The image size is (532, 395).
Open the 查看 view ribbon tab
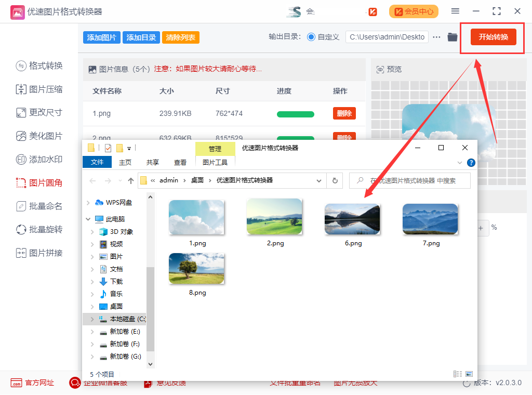coord(180,162)
